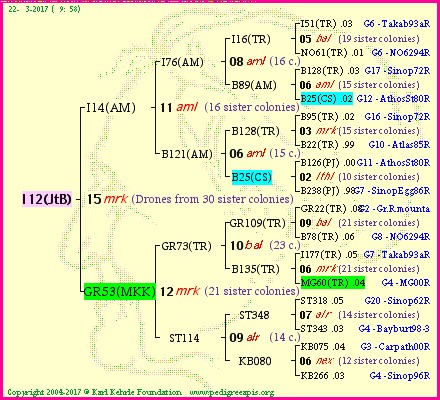Image resolution: width=440 pixels, height=400 pixels.
Task: Select the green GR53(MKK) node
Action: pyautogui.click(x=120, y=291)
